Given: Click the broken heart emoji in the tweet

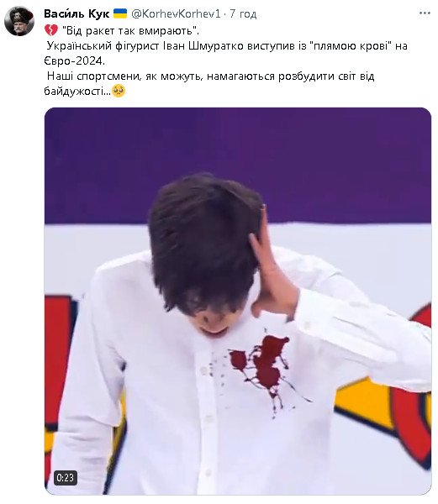Looking at the screenshot, I should pos(50,30).
